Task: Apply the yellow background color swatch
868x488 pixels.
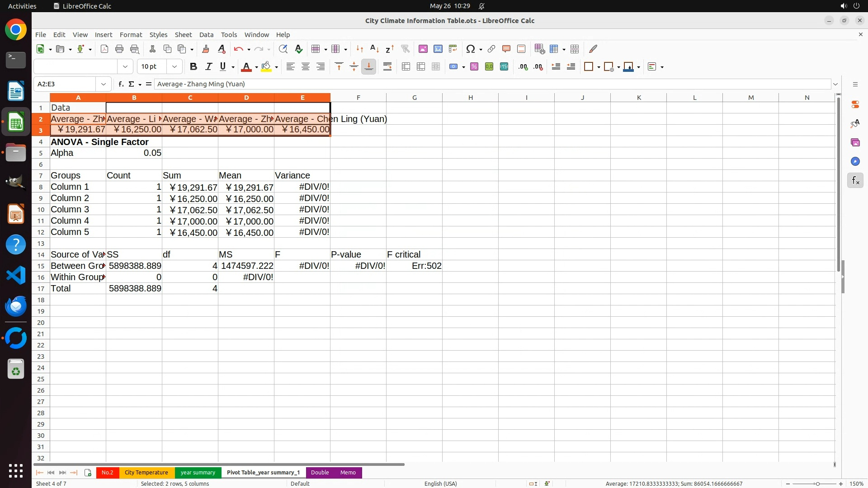Action: tap(266, 67)
